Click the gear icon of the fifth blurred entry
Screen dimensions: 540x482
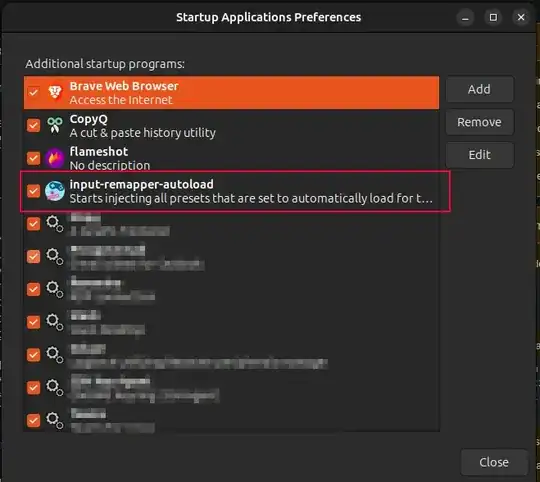(55, 355)
